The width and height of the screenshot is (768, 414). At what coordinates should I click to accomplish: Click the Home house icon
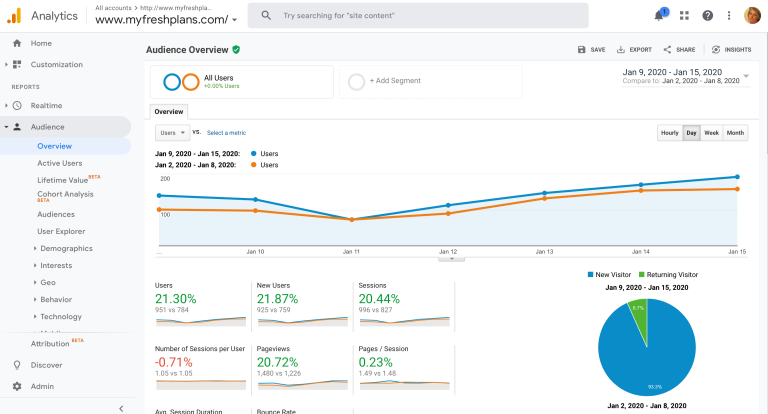17,43
